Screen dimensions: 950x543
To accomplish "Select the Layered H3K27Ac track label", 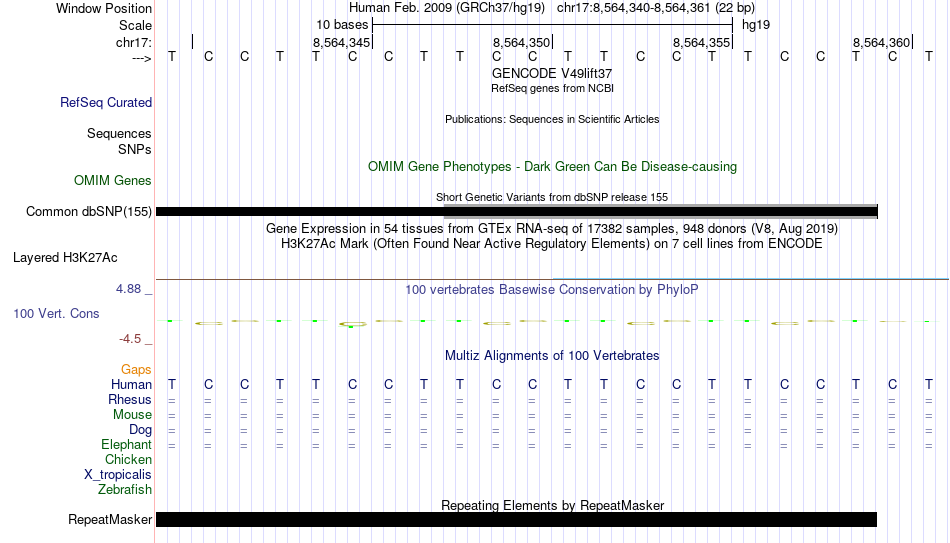I will (65, 258).
